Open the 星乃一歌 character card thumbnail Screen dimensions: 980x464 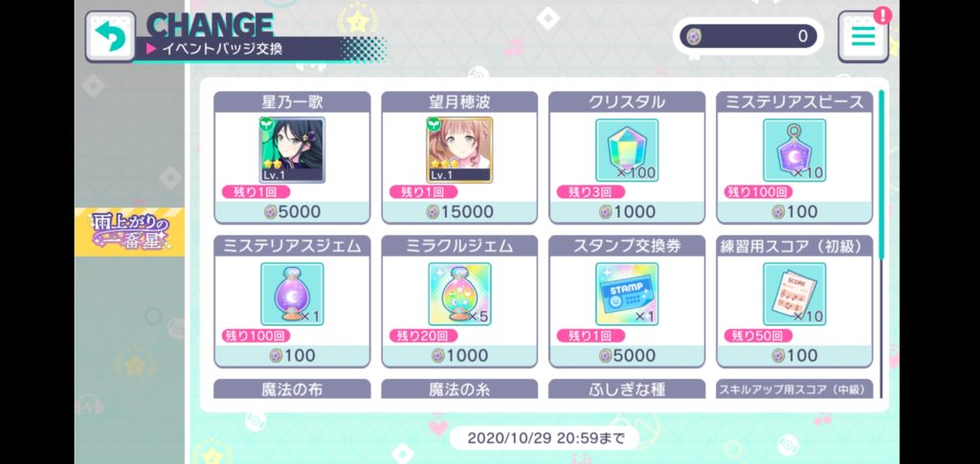click(292, 150)
